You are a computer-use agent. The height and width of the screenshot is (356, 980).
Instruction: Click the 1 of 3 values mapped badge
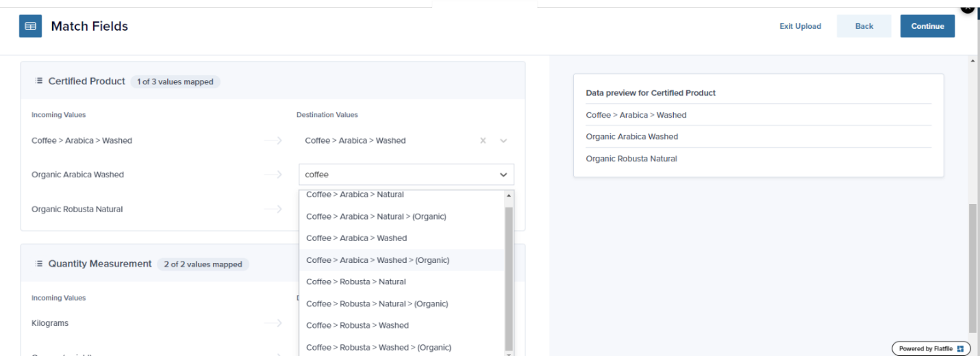[175, 81]
